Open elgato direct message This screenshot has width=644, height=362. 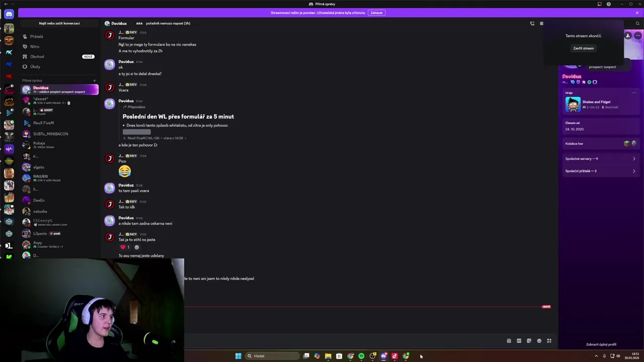coord(59,167)
